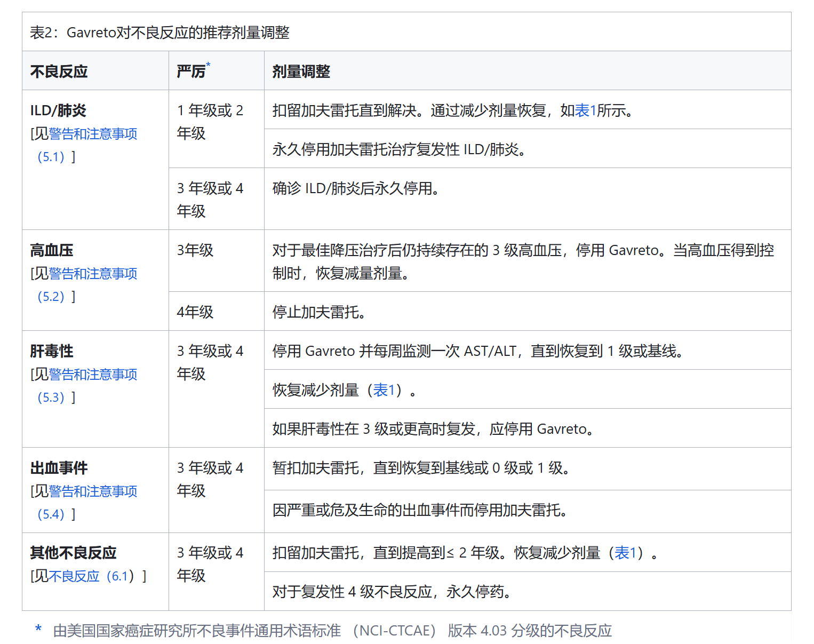Open the 不良反应 (6.1) link
Image resolution: width=814 pixels, height=644 pixels.
tap(91, 576)
